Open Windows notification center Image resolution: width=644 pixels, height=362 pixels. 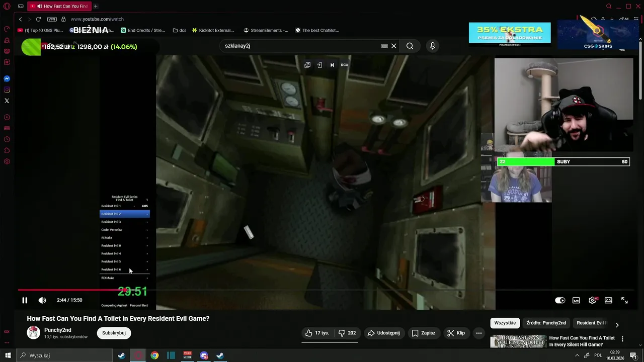[x=633, y=355]
